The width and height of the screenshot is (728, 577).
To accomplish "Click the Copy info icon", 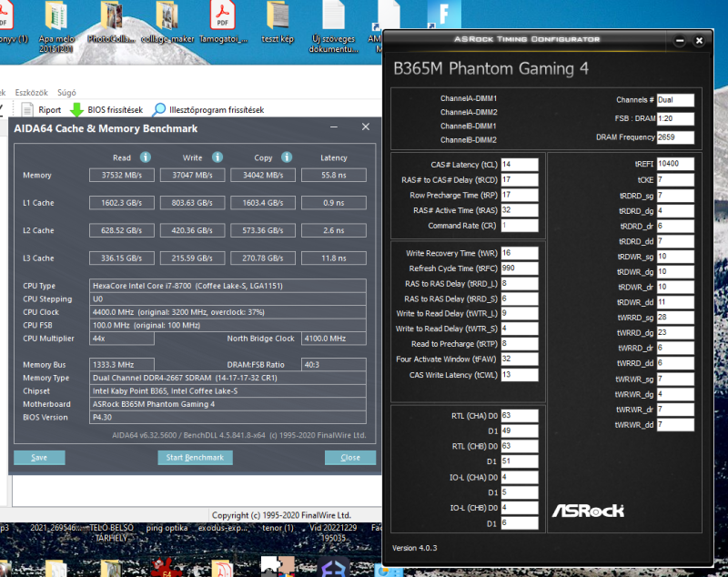I will tap(287, 157).
